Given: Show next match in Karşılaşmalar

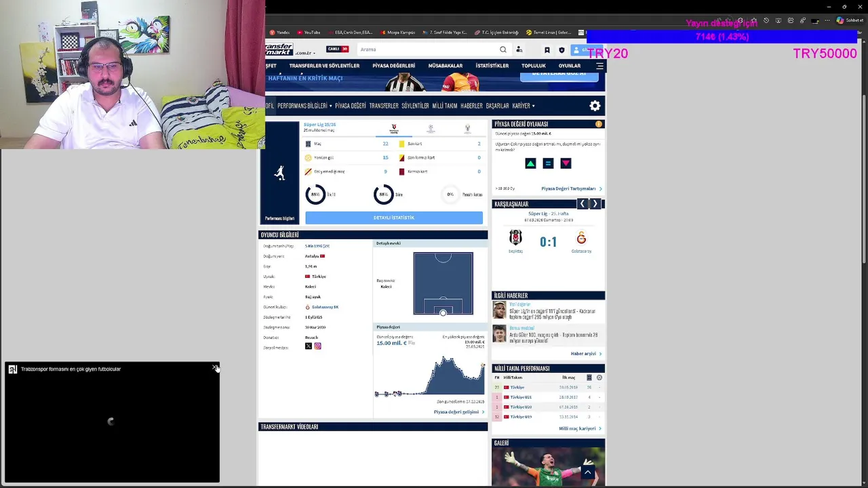Looking at the screenshot, I should [595, 204].
